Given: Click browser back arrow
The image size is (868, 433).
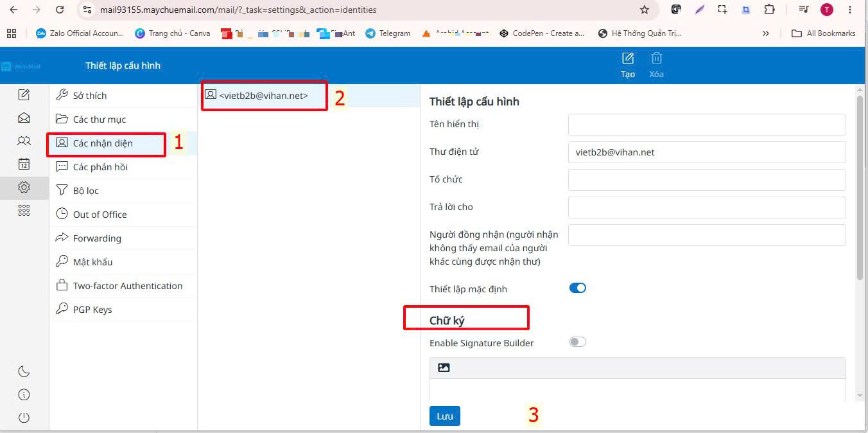Looking at the screenshot, I should [13, 10].
